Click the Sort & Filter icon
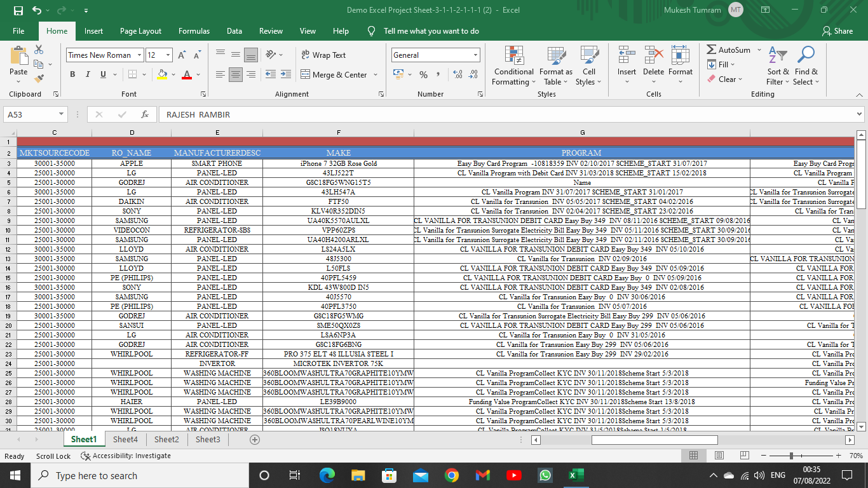This screenshot has width=868, height=488. point(777,66)
